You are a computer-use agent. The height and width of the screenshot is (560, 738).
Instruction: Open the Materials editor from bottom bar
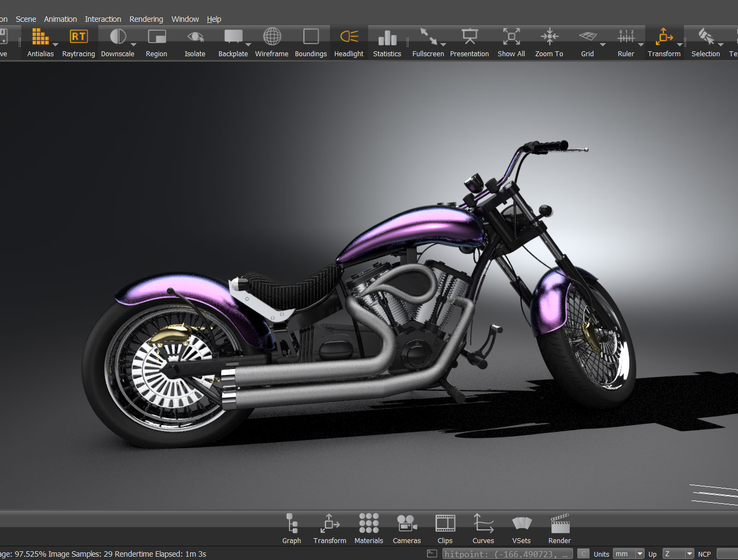click(x=369, y=528)
